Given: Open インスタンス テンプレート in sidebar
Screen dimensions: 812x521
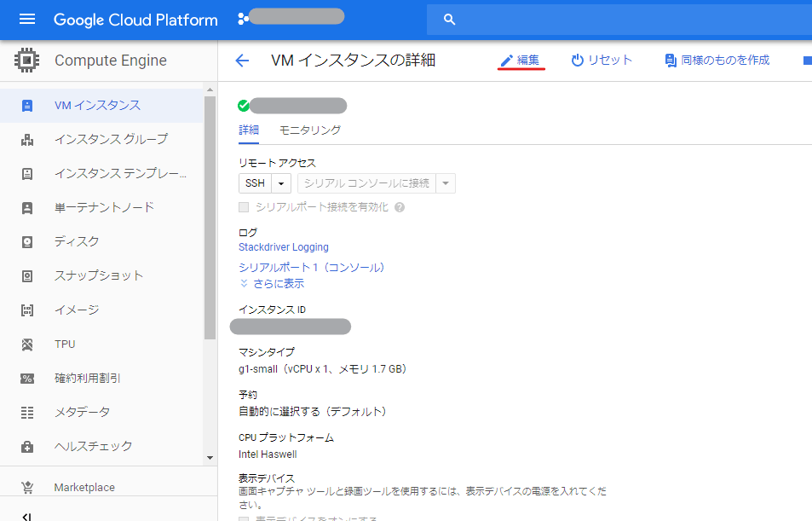Looking at the screenshot, I should (x=102, y=174).
